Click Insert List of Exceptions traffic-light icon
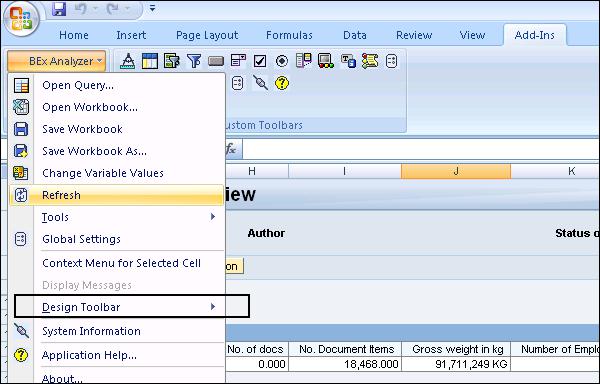The height and width of the screenshot is (384, 600). [x=326, y=61]
